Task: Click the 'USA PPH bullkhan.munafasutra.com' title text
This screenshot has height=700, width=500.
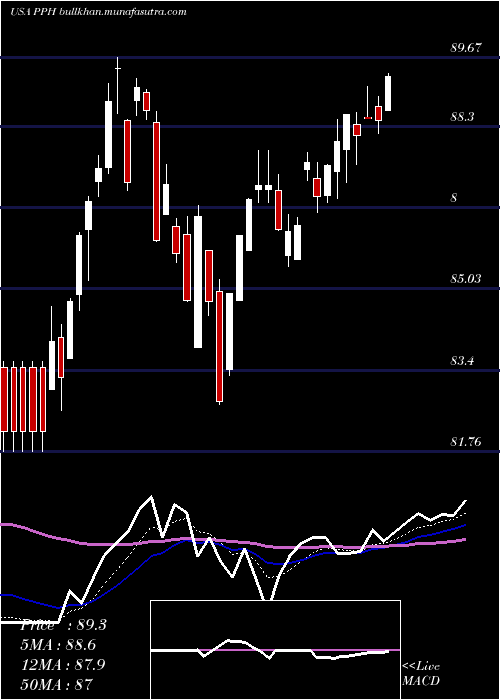Action: [x=98, y=12]
